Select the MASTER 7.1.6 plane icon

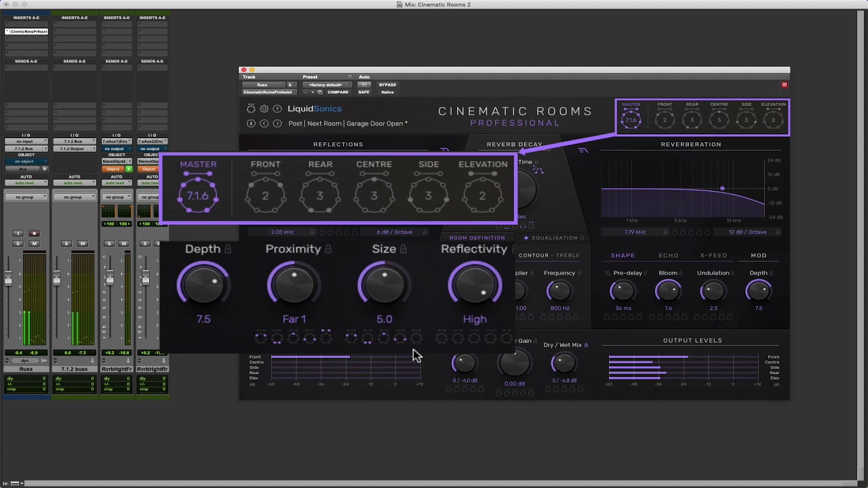[x=631, y=120]
